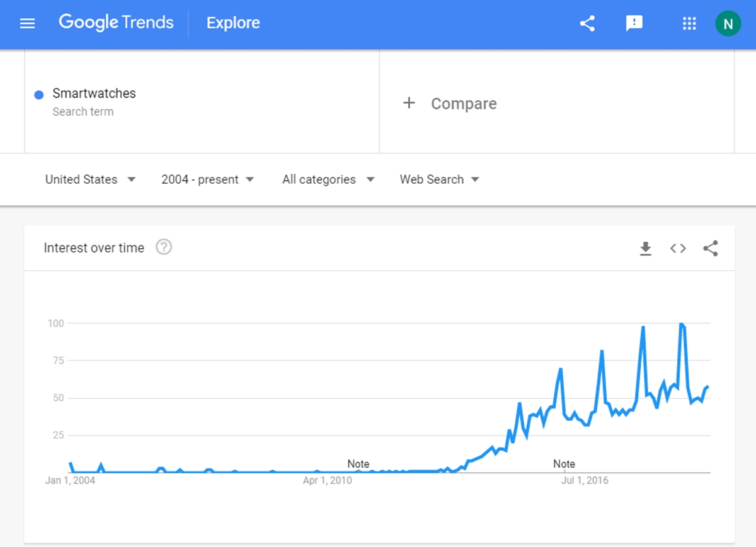Screen dimensions: 756x547
Task: Change the Web Search type dropdown
Action: coord(439,179)
